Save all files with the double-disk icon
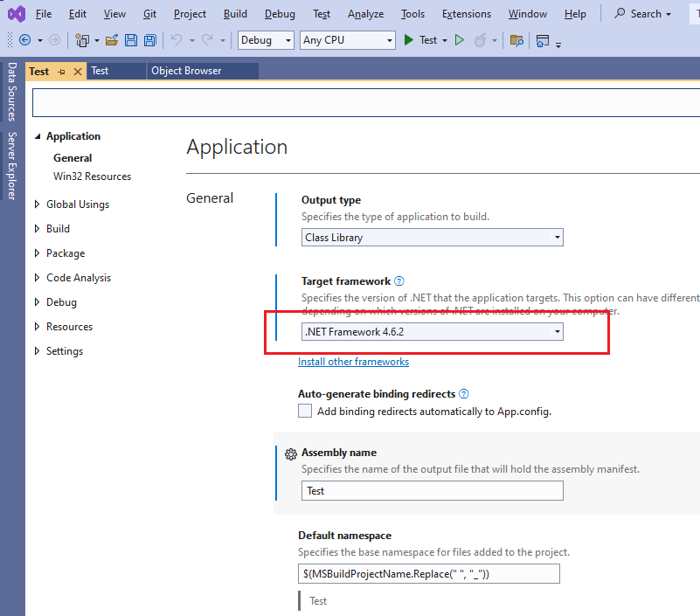 click(x=150, y=40)
